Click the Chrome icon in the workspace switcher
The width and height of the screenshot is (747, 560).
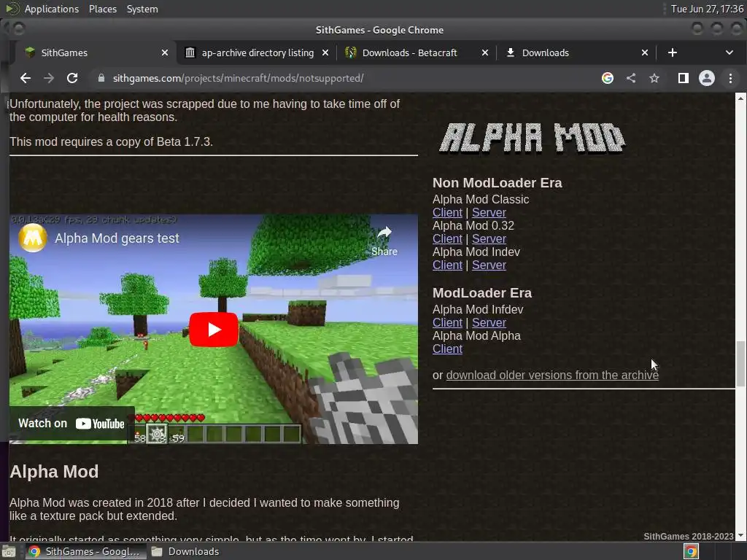point(692,551)
